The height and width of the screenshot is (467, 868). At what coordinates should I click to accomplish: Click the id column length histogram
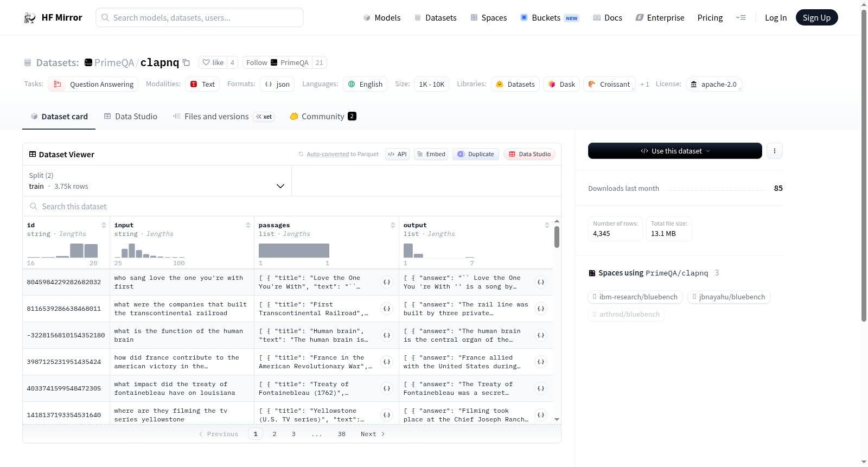[x=62, y=250]
